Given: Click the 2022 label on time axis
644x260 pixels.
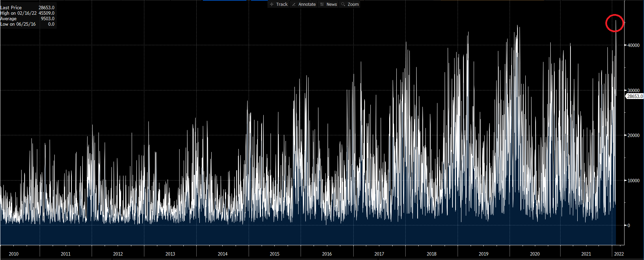Looking at the screenshot, I should (x=619, y=254).
